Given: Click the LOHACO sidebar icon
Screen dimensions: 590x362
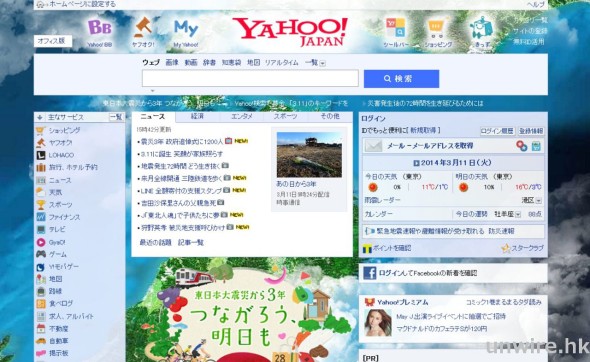Looking at the screenshot, I should [41, 155].
